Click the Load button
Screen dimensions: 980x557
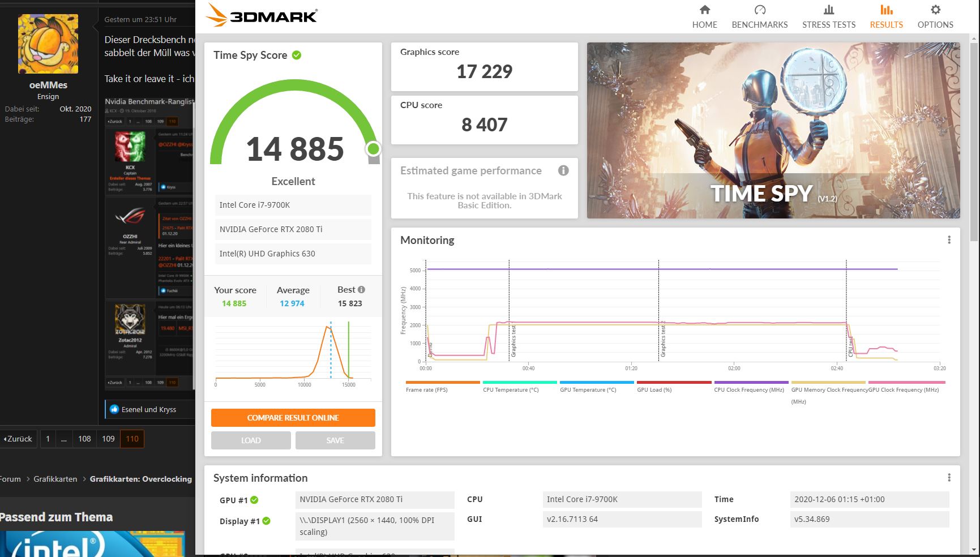pos(251,440)
